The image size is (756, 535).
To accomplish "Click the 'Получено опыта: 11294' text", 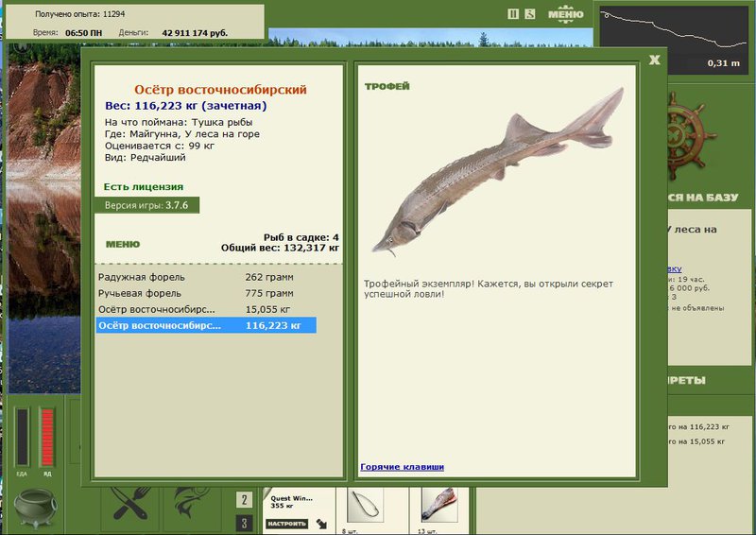I will (79, 14).
